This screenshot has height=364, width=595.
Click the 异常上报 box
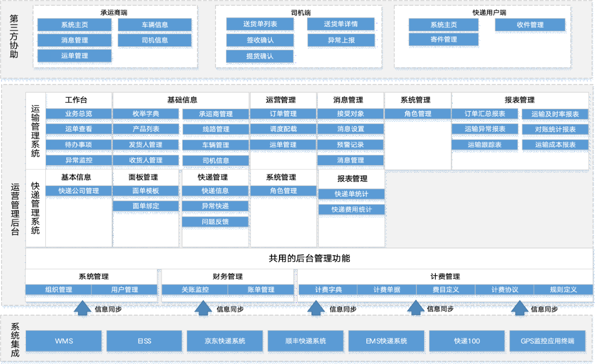pos(341,40)
